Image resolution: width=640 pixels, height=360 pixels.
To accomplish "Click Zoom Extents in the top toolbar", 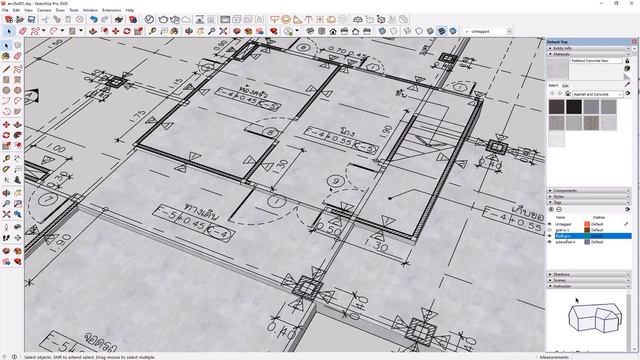I will tap(223, 31).
